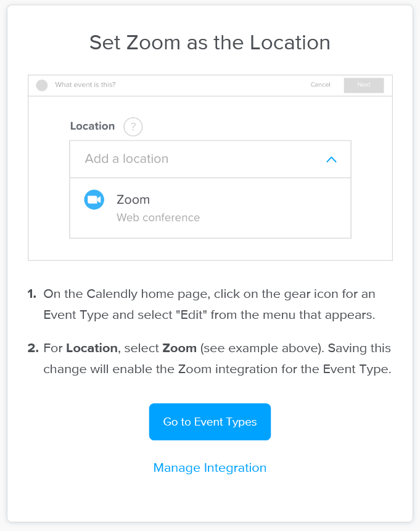This screenshot has height=531, width=420.
Task: Click the "2." list number marker
Action: [x=33, y=348]
